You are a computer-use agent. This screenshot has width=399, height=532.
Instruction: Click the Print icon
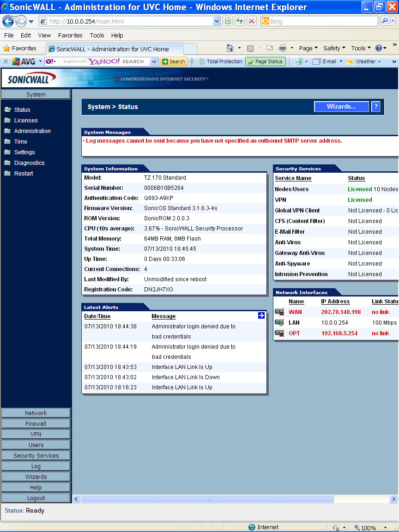282,48
